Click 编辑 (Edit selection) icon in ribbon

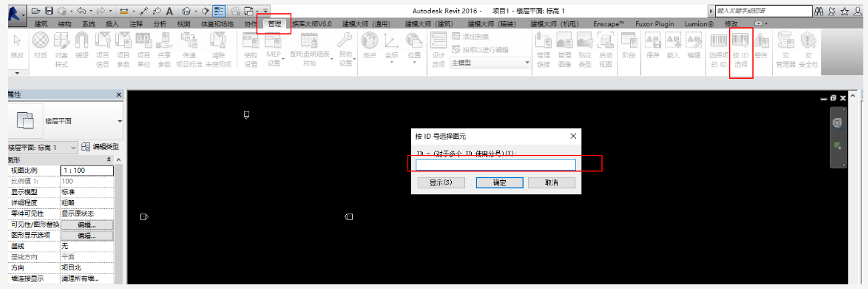(694, 47)
